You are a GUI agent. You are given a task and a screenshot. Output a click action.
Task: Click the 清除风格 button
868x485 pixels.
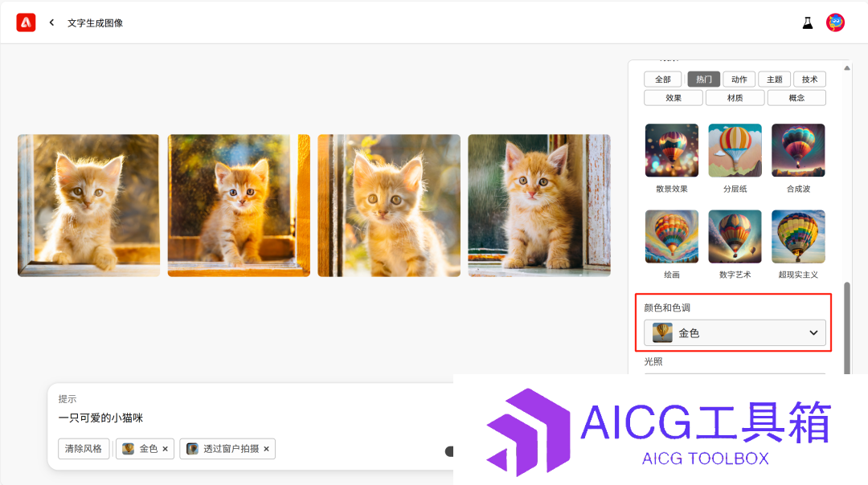pos(84,449)
